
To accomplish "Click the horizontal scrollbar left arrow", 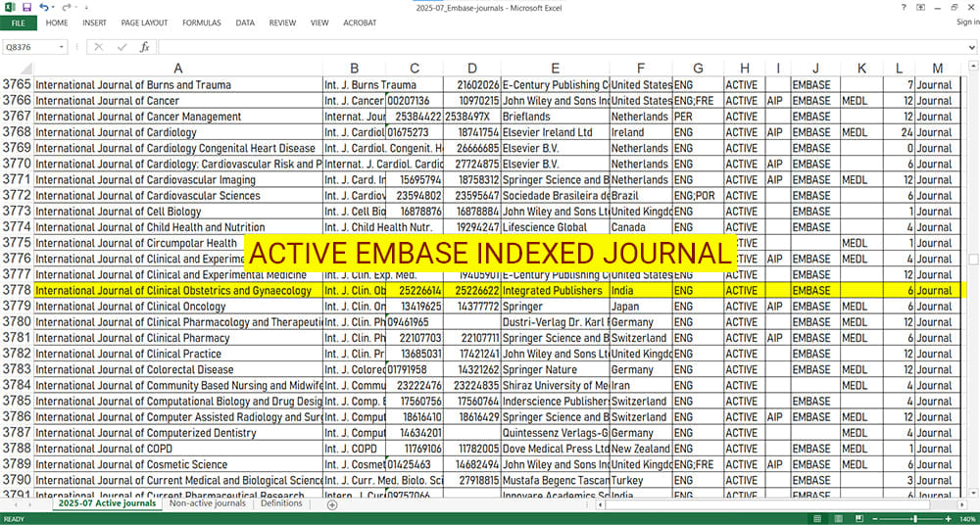I will pos(601,504).
